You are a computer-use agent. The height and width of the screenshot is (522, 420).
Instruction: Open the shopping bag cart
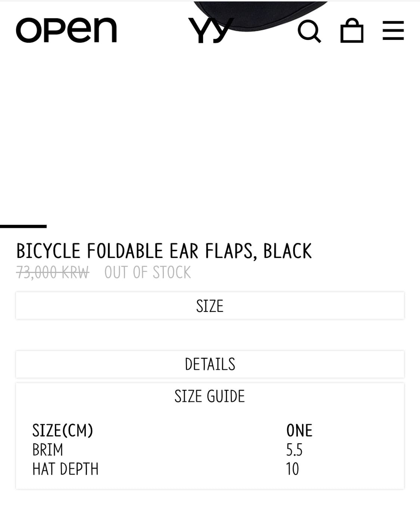point(352,31)
